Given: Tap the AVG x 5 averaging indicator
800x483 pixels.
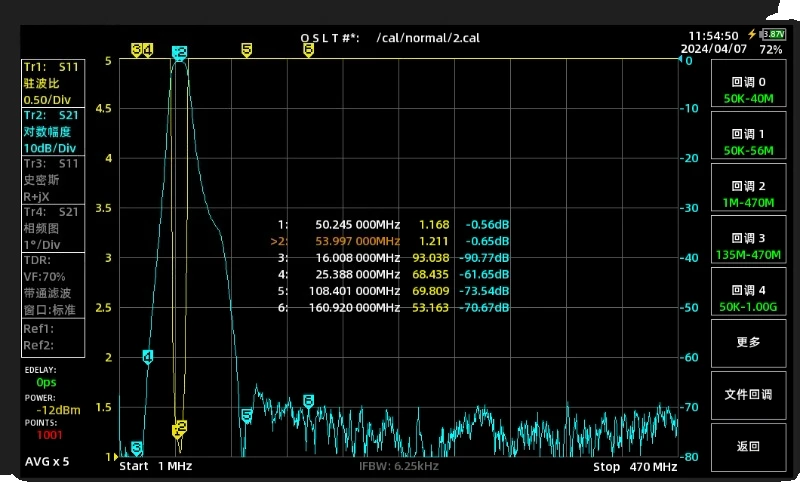Looking at the screenshot, I should 47,462.
